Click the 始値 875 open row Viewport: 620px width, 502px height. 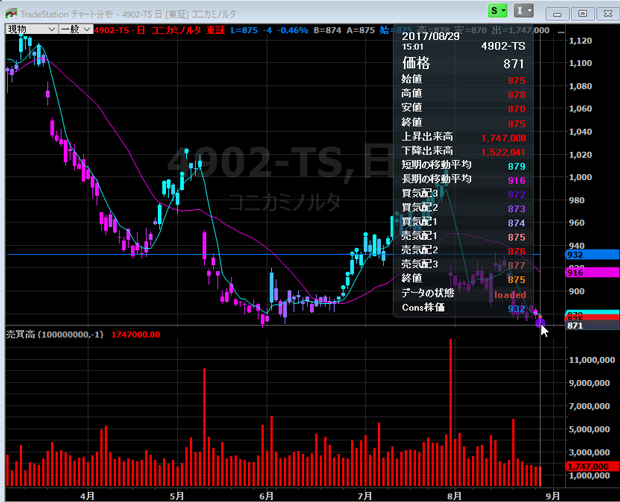[463, 79]
